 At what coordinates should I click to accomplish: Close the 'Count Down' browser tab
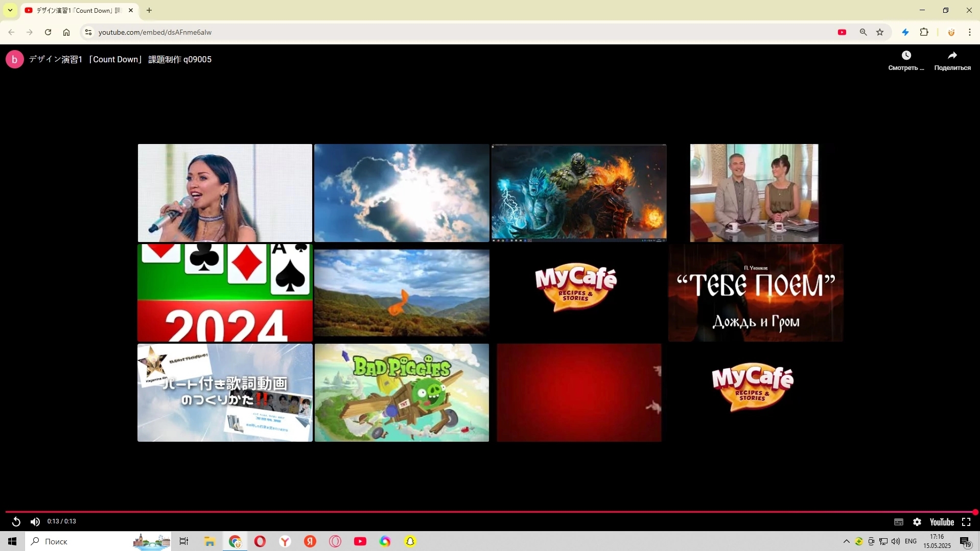point(131,10)
